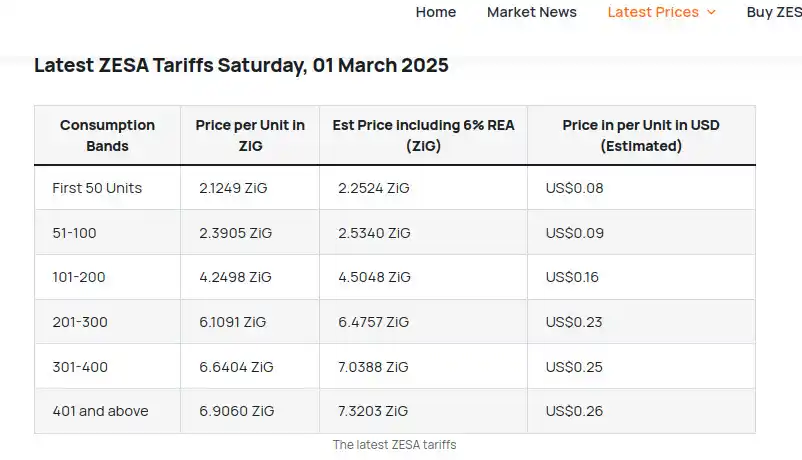Click the 7.0388 ZiG estimated price cell
Screen dimensions: 802x460
(424, 367)
